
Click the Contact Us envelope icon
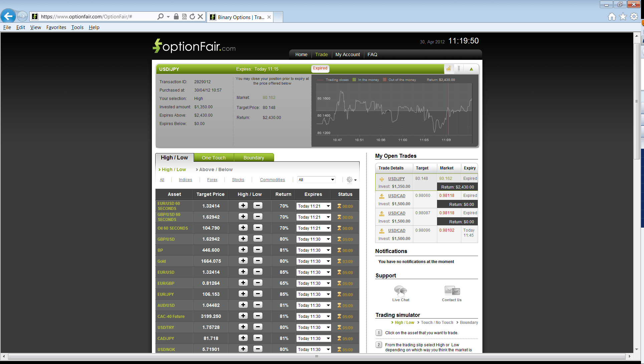point(452,290)
